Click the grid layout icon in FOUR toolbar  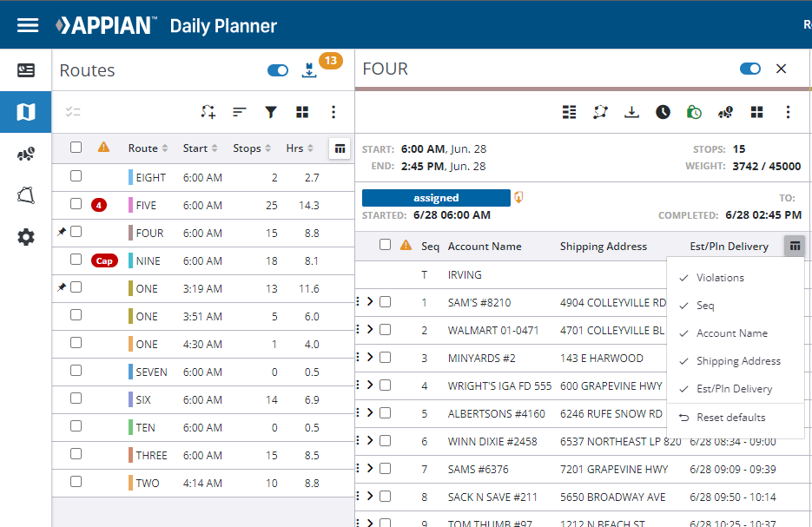coord(757,112)
